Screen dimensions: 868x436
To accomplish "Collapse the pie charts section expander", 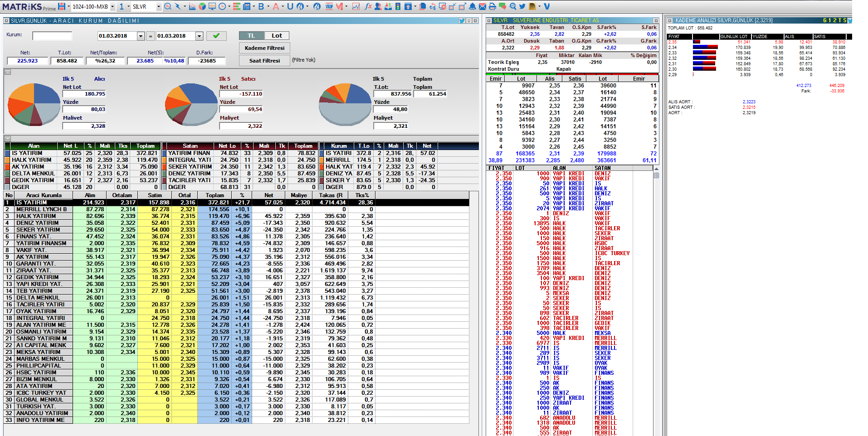I will (x=7, y=72).
